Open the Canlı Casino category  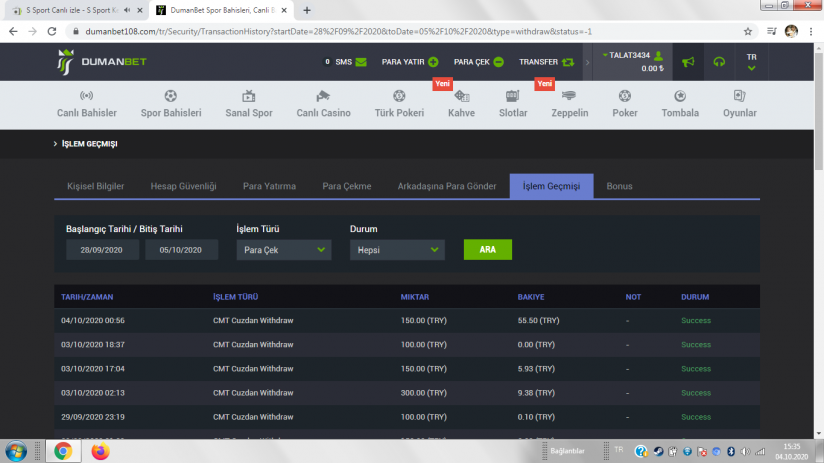(x=323, y=104)
